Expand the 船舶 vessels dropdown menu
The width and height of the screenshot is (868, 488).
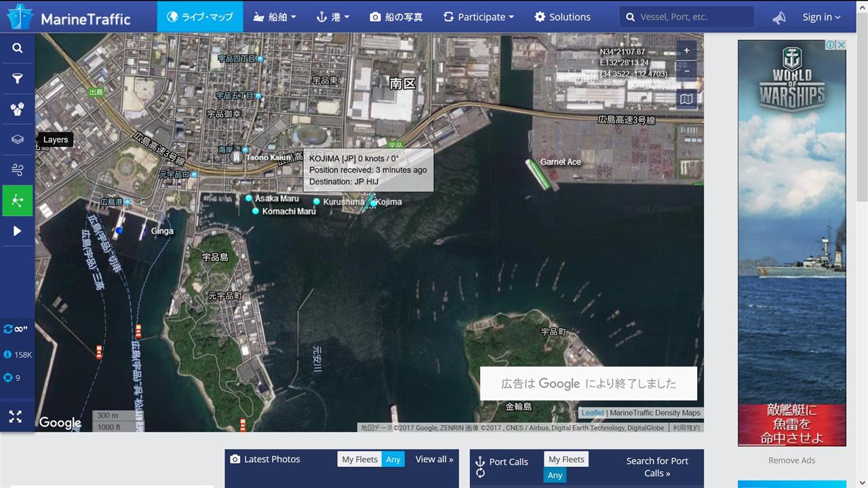click(x=275, y=17)
